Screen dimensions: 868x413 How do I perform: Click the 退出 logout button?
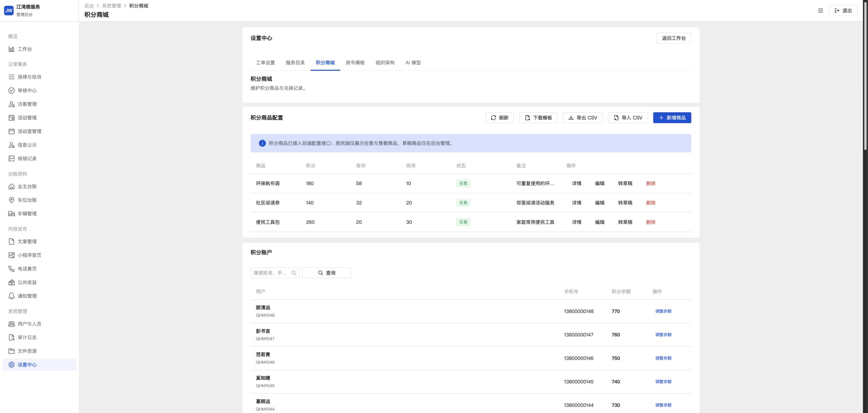[843, 11]
